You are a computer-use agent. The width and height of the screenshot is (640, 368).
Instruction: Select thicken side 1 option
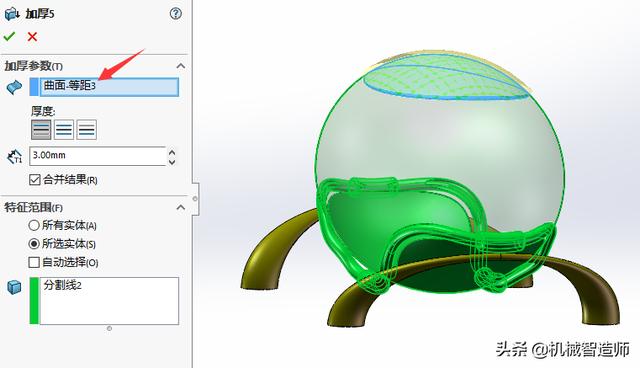pos(41,130)
